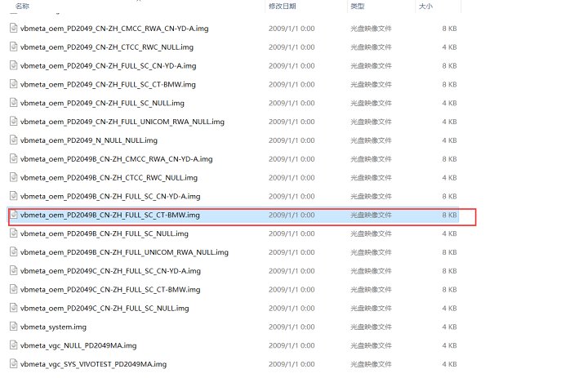Select vbmeta_oem_PD2049_CN-ZH_CMCC_RWA_CN-YD-A.img file name
The width and height of the screenshot is (588, 378).
coord(114,29)
